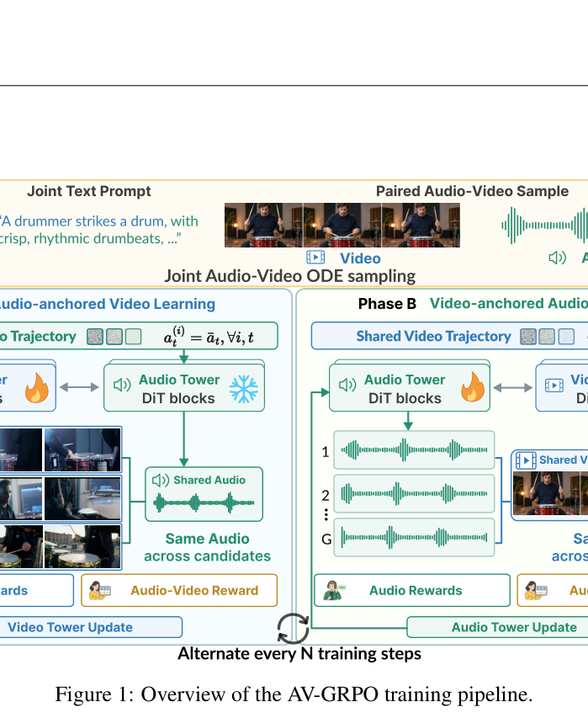Click the 'Shared Audio' label

209,480
